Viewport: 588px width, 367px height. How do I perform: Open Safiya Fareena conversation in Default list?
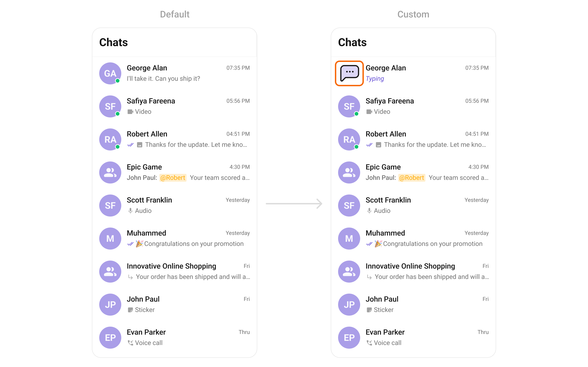pyautogui.click(x=175, y=106)
